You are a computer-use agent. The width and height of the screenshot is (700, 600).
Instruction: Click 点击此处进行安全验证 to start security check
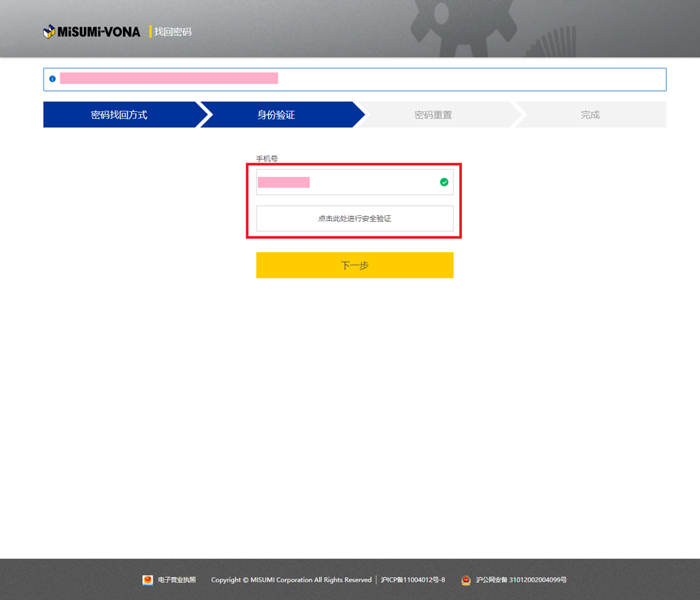coord(354,219)
